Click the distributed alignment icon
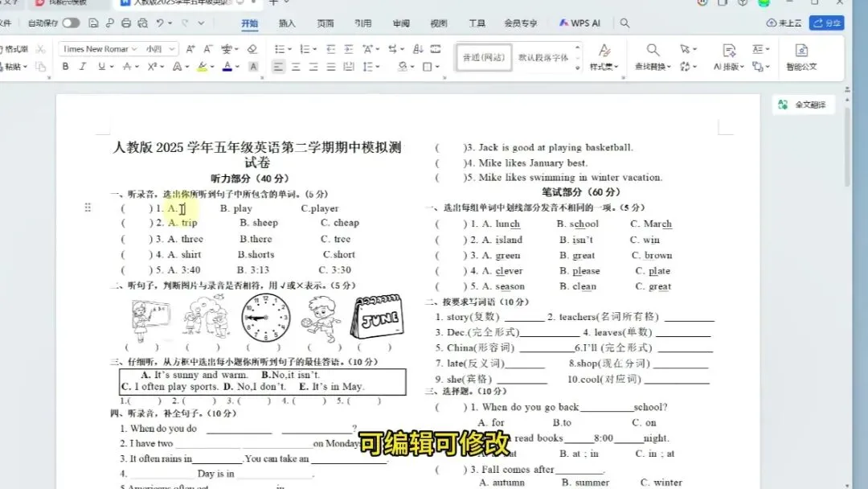Screen dimensions: 868x489 point(349,67)
